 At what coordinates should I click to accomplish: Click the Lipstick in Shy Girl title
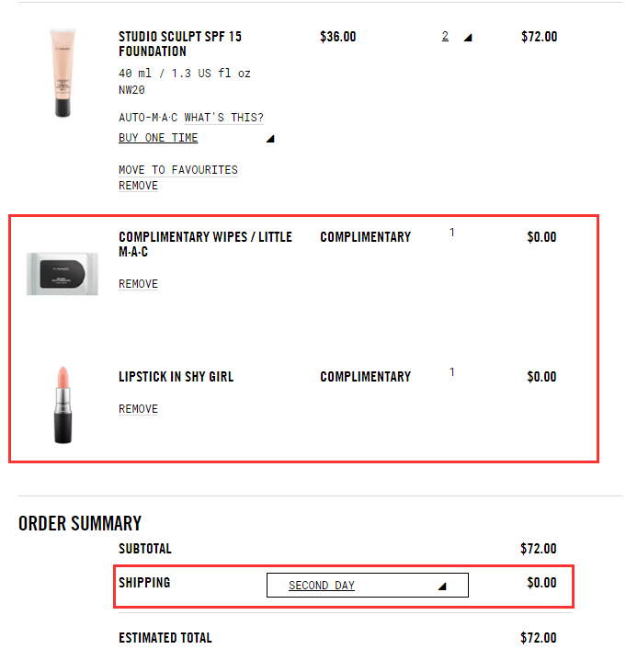tap(176, 377)
